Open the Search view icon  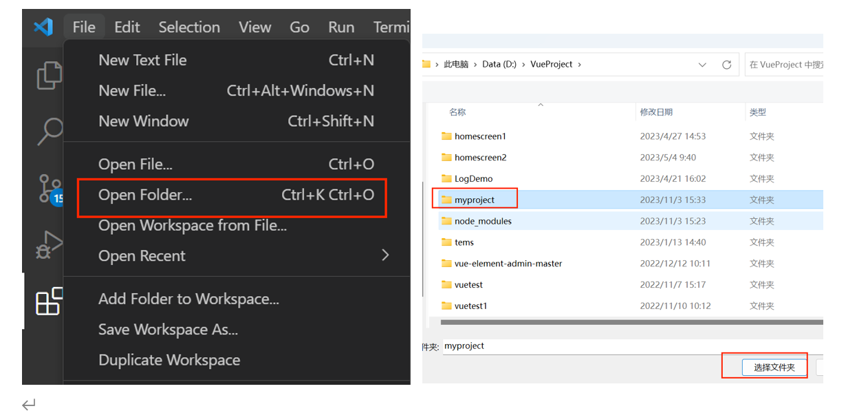50,131
